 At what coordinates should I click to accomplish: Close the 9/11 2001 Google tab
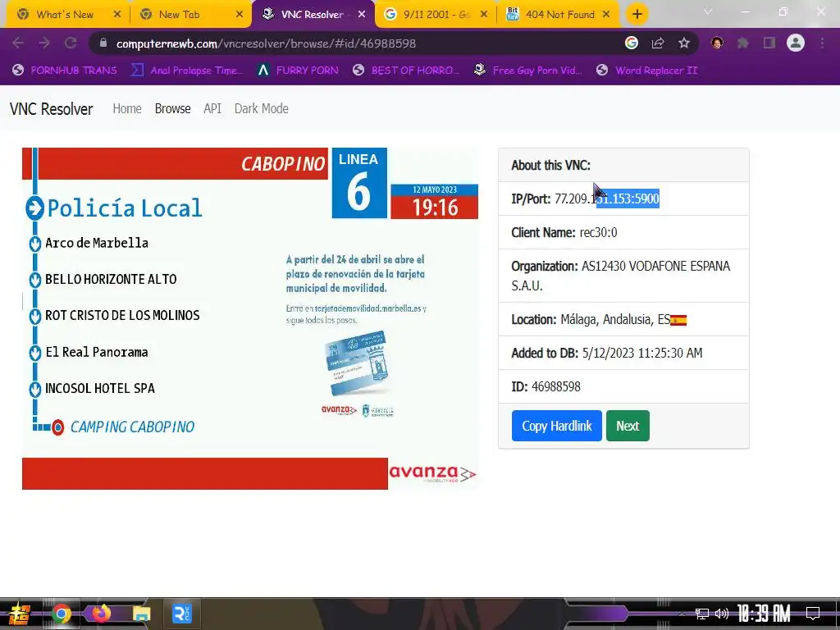coord(484,15)
